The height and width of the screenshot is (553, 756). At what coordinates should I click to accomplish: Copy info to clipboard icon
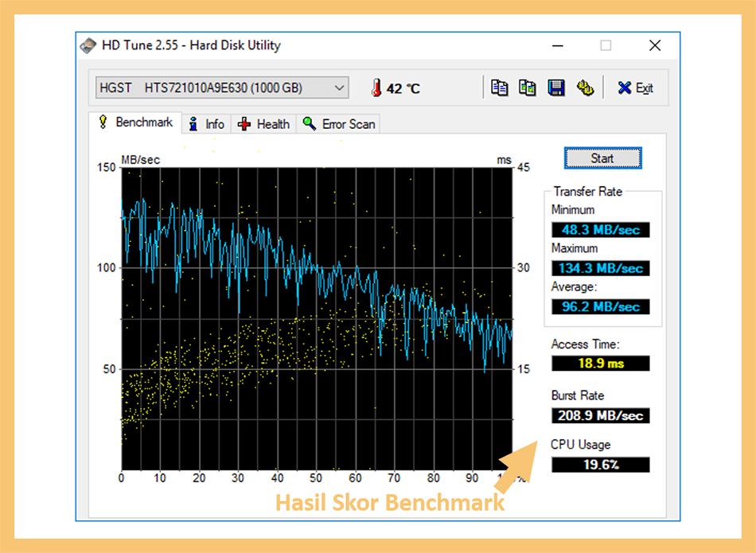click(x=499, y=88)
